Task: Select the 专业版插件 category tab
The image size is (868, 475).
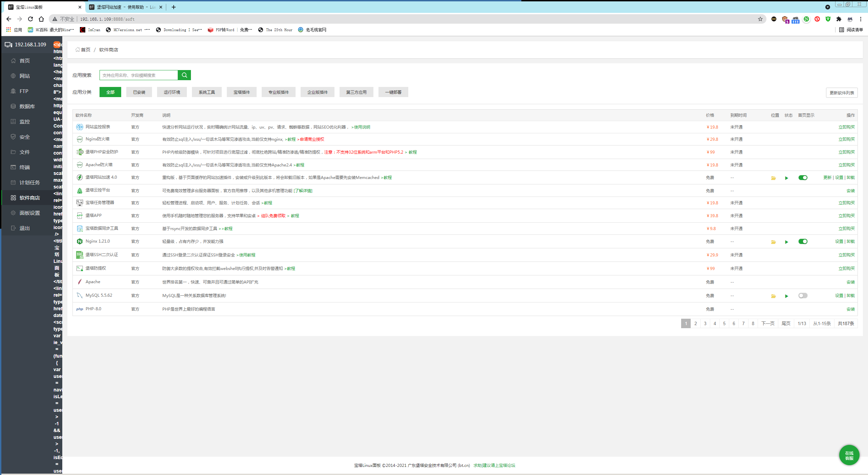Action: pyautogui.click(x=279, y=92)
